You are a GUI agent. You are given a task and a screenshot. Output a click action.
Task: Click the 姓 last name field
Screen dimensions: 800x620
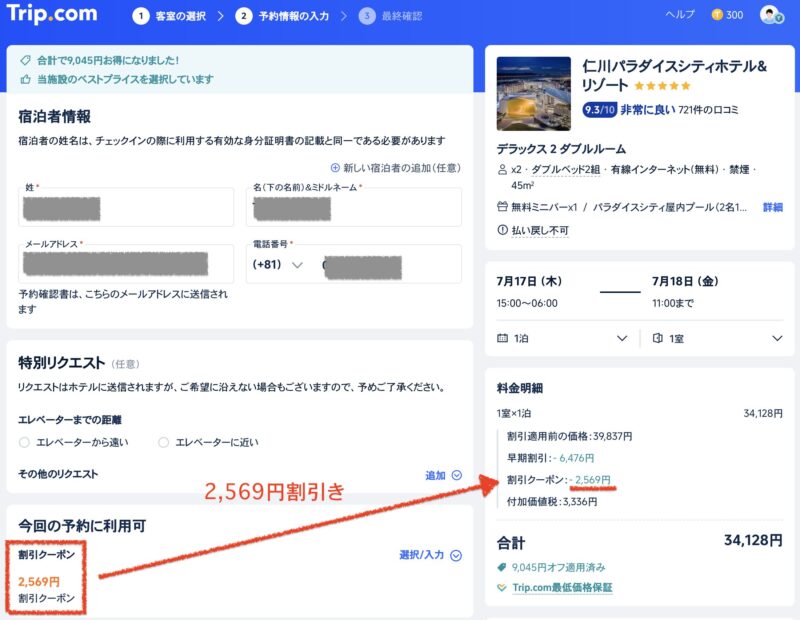(126, 207)
